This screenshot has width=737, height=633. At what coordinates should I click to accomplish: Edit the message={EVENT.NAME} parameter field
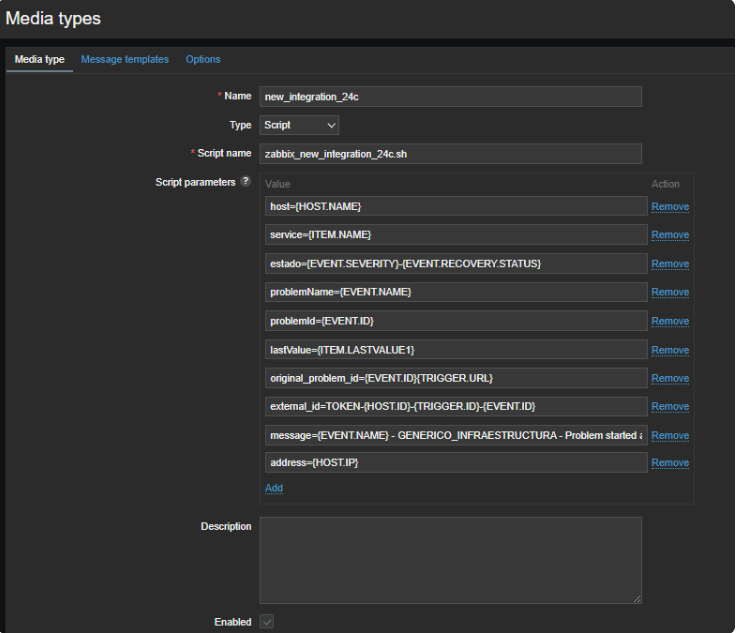pos(456,435)
